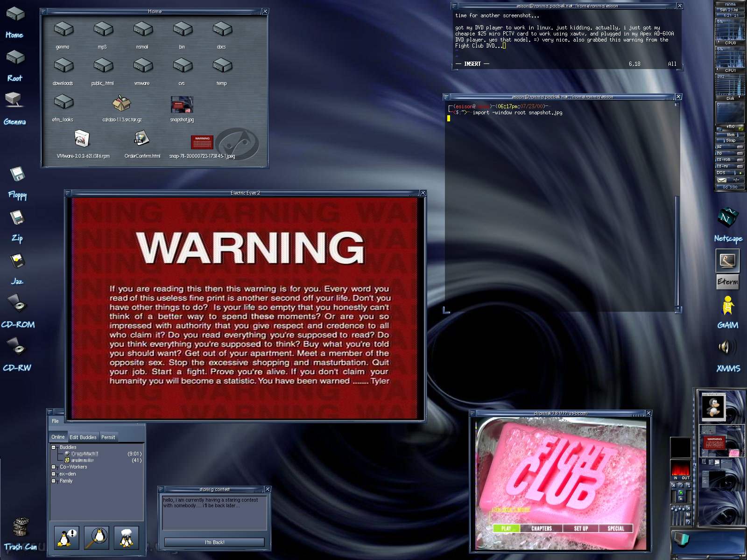This screenshot has width=747, height=560.
Task: Switch to the Online tab in buddy list
Action: click(58, 437)
